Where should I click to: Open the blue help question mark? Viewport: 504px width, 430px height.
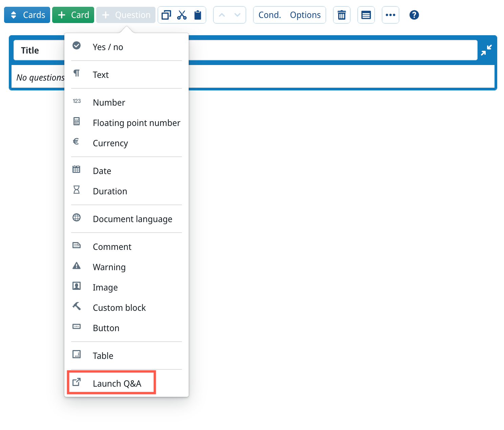click(x=414, y=15)
